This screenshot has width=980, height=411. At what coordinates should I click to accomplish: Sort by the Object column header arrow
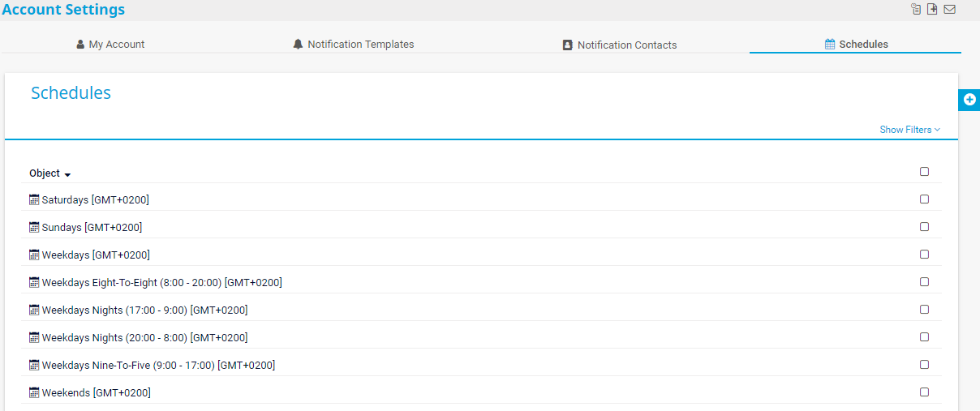[x=67, y=174]
